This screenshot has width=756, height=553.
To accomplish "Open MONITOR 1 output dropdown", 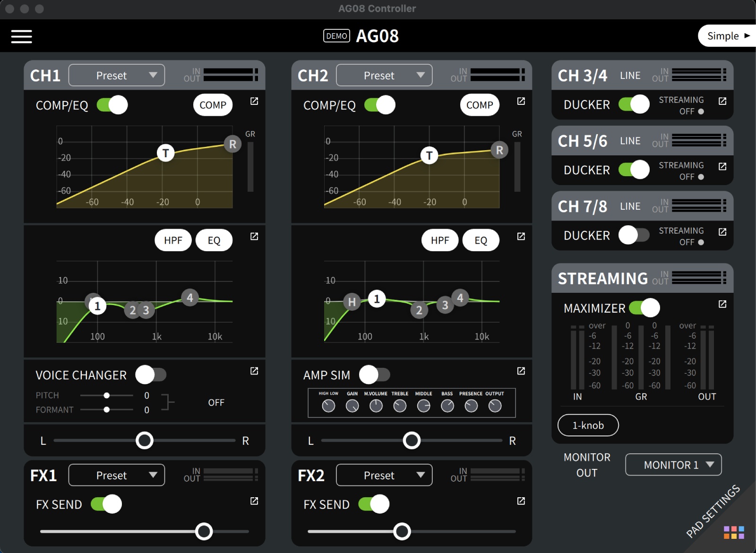I will 673,465.
